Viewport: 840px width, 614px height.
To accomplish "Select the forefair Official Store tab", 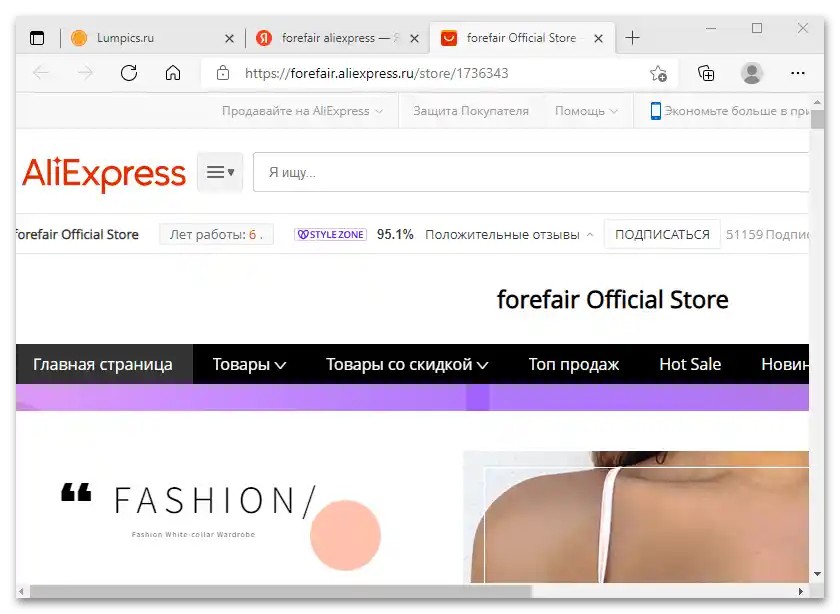I will coord(521,38).
